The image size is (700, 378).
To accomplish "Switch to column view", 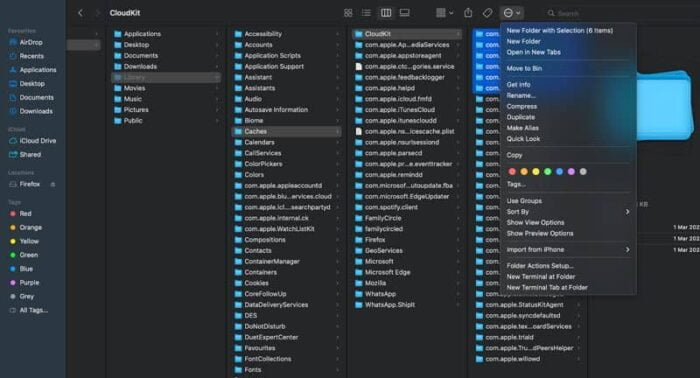I will point(386,13).
